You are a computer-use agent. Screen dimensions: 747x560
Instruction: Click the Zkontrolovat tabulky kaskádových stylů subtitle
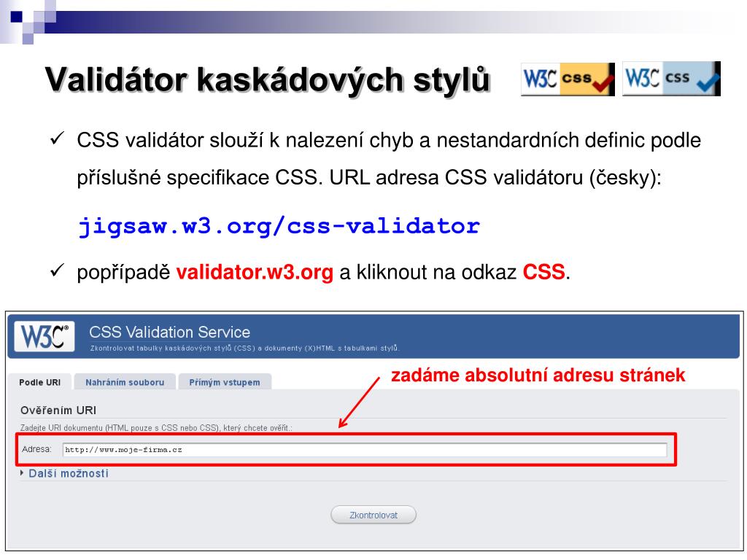pos(245,348)
